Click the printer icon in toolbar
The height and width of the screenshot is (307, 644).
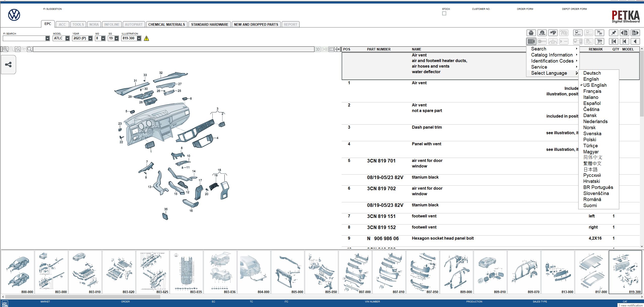531,33
